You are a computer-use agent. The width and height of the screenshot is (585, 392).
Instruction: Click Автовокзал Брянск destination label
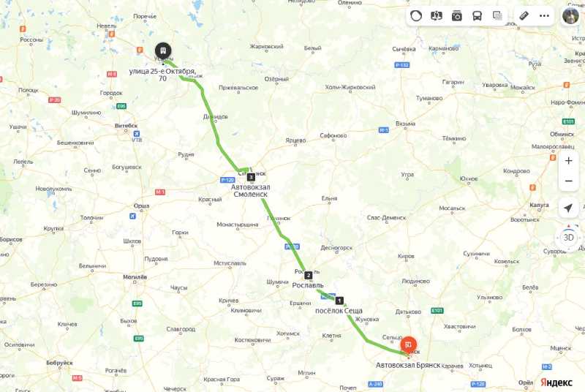tap(408, 365)
